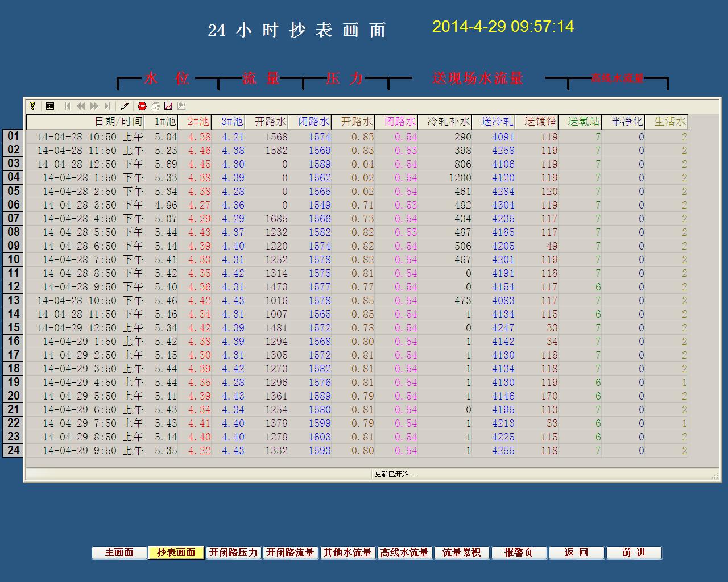The width and height of the screenshot is (728, 582).
Task: Select the red 2#池 column header
Action: pyautogui.click(x=195, y=122)
